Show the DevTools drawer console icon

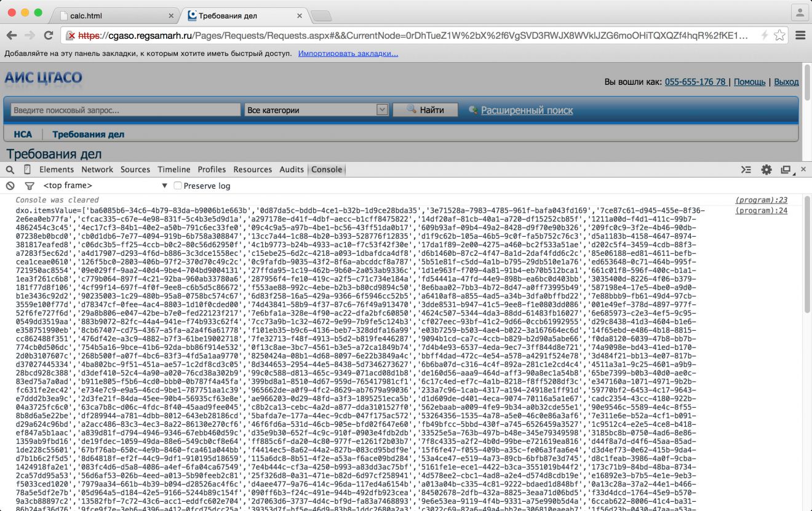click(x=746, y=170)
